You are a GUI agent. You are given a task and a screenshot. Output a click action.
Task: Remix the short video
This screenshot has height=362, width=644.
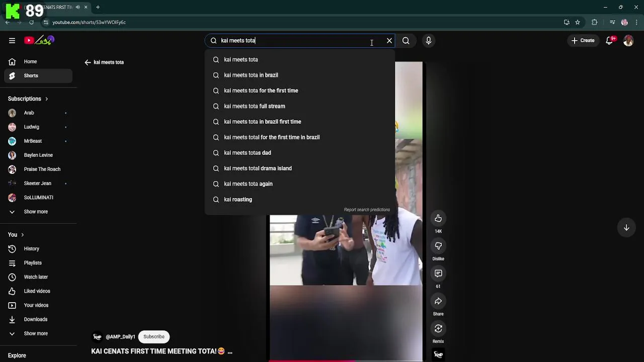(438, 329)
